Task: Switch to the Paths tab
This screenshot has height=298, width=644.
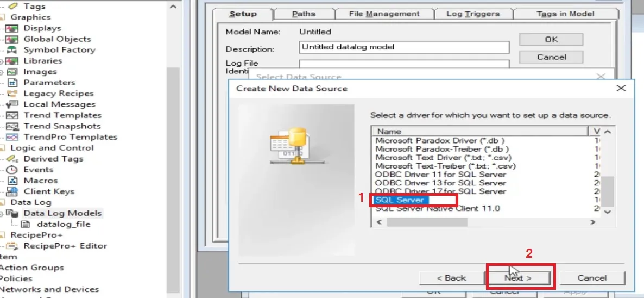Action: click(x=304, y=14)
